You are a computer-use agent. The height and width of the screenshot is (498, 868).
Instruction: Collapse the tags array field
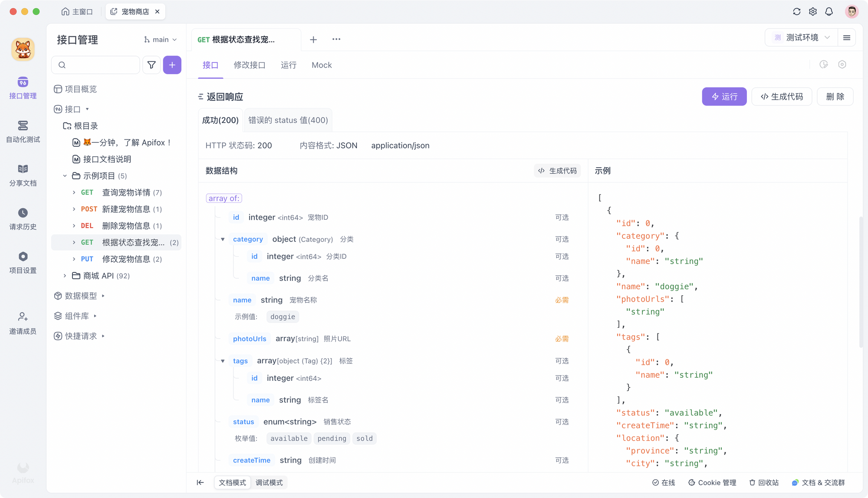223,361
